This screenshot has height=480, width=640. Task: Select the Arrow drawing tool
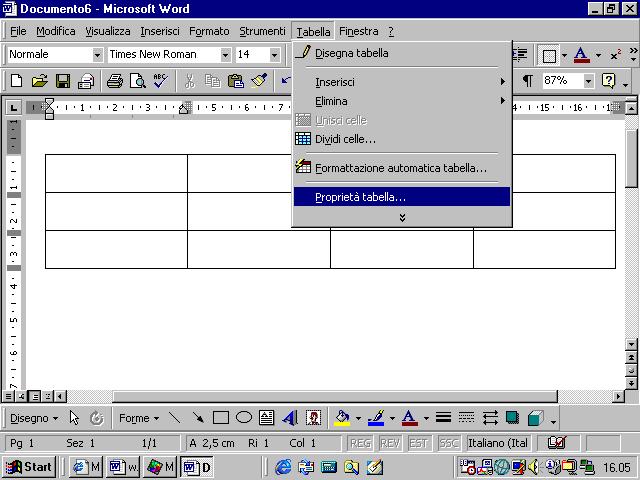point(198,418)
